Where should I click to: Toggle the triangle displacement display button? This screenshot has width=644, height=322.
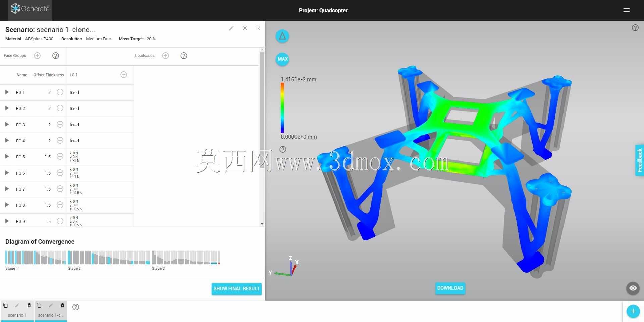tap(282, 36)
